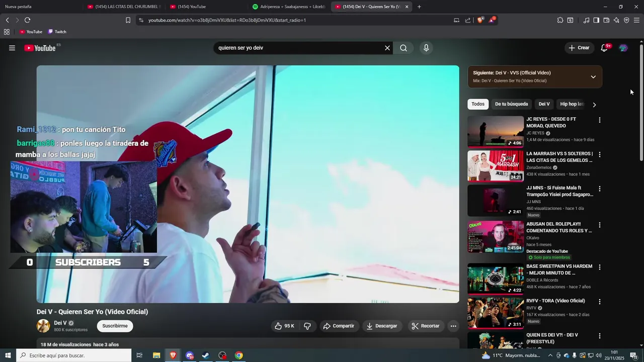This screenshot has width=644, height=362.
Task: Open more actions for the video
Action: [x=453, y=326]
